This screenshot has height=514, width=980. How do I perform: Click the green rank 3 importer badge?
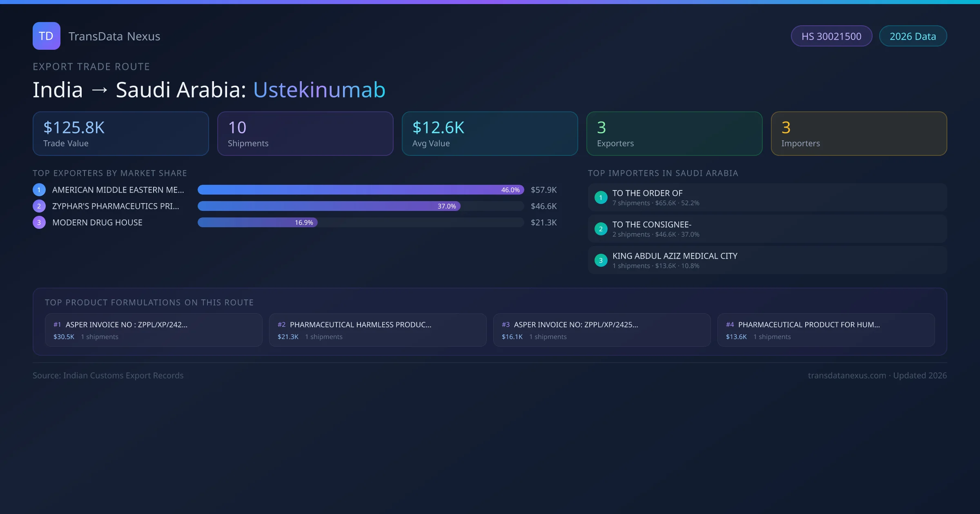point(601,260)
